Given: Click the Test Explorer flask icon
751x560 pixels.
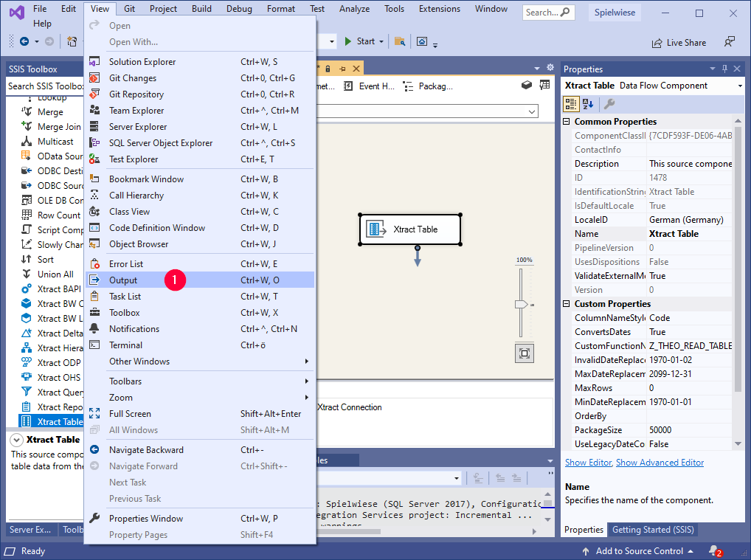Looking at the screenshot, I should (94, 159).
